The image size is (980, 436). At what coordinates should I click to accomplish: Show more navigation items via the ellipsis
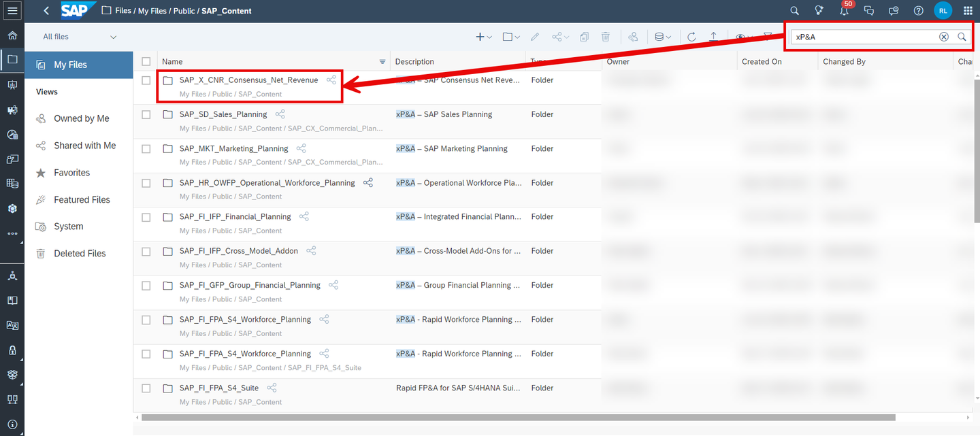point(12,233)
